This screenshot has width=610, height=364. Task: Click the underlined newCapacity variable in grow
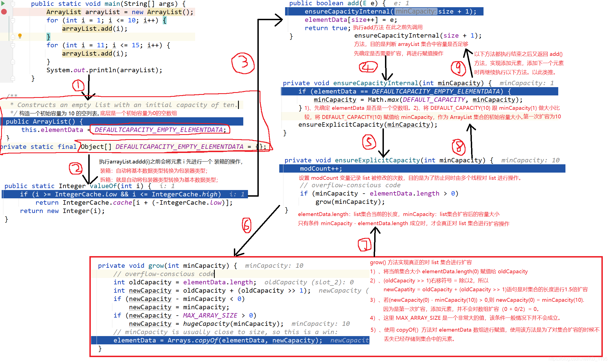pos(150,290)
